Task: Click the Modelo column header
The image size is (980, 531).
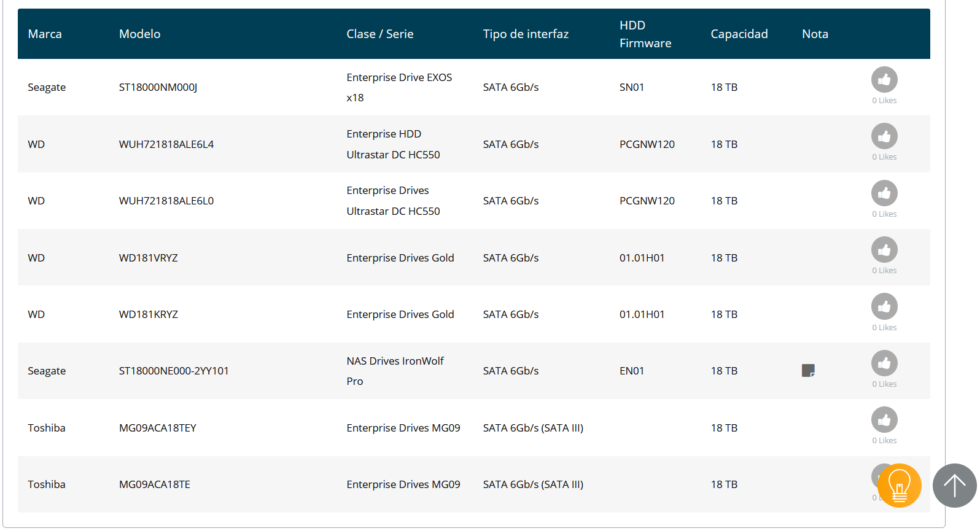Action: click(x=139, y=34)
